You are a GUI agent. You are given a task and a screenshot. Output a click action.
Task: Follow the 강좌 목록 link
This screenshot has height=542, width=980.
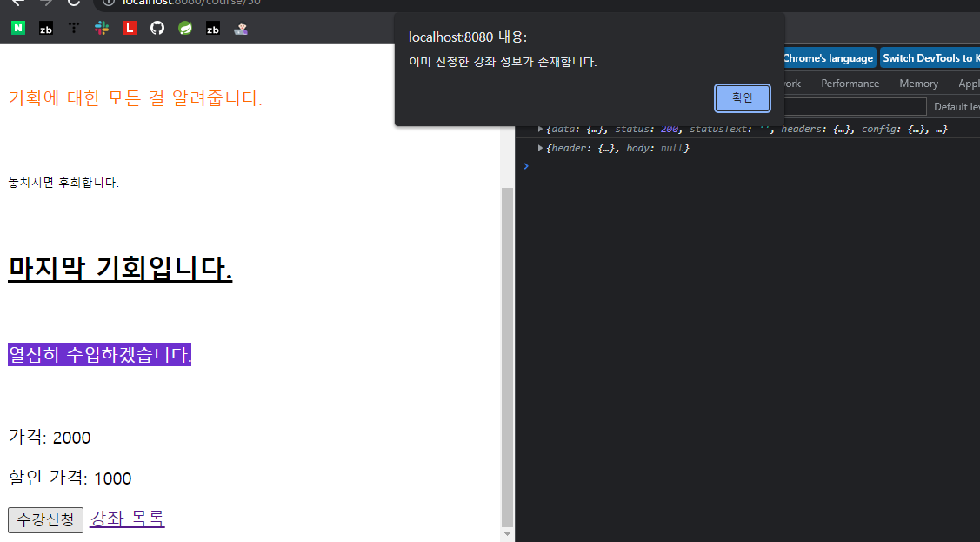point(127,519)
